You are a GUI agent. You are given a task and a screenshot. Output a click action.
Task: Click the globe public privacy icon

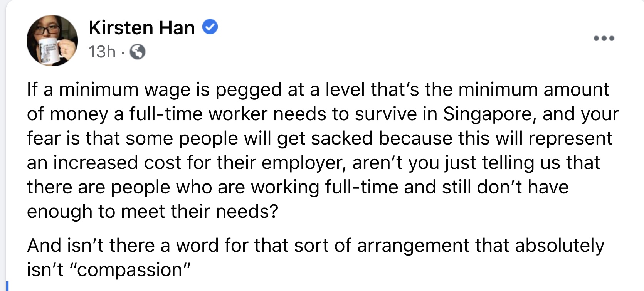pos(138,52)
